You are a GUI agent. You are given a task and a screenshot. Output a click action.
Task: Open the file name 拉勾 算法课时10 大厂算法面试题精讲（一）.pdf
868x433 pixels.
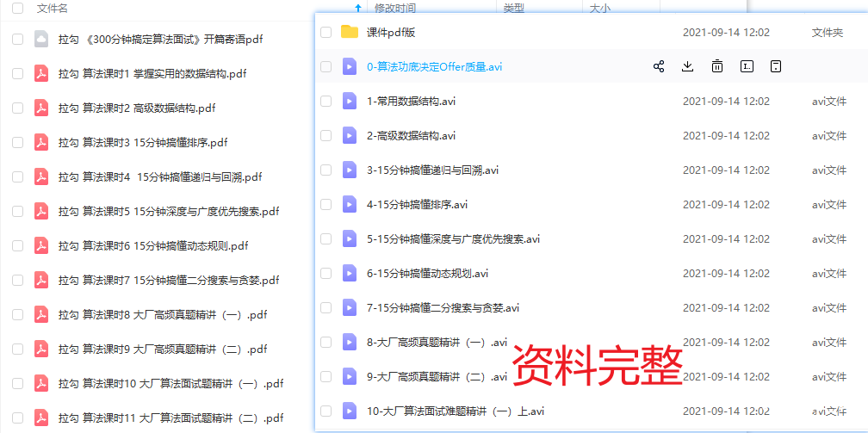pyautogui.click(x=170, y=383)
